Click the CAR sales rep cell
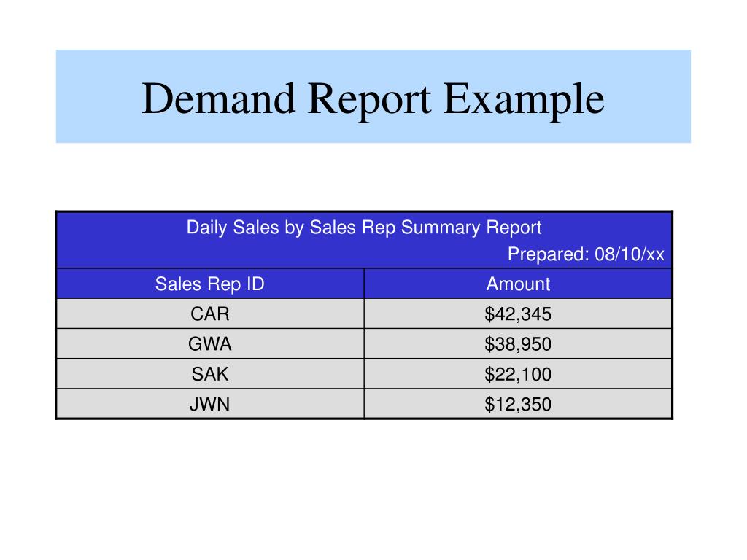The height and width of the screenshot is (560, 747). [x=210, y=314]
